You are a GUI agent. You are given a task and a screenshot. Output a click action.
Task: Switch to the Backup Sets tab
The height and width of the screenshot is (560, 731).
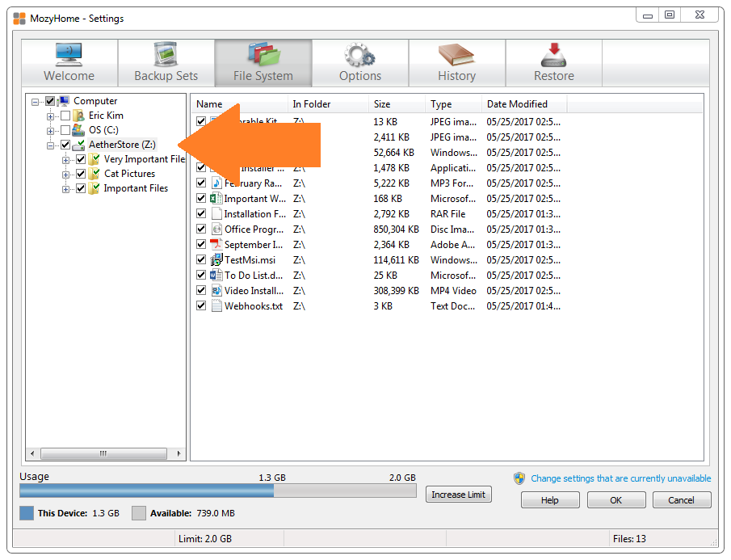(x=166, y=63)
